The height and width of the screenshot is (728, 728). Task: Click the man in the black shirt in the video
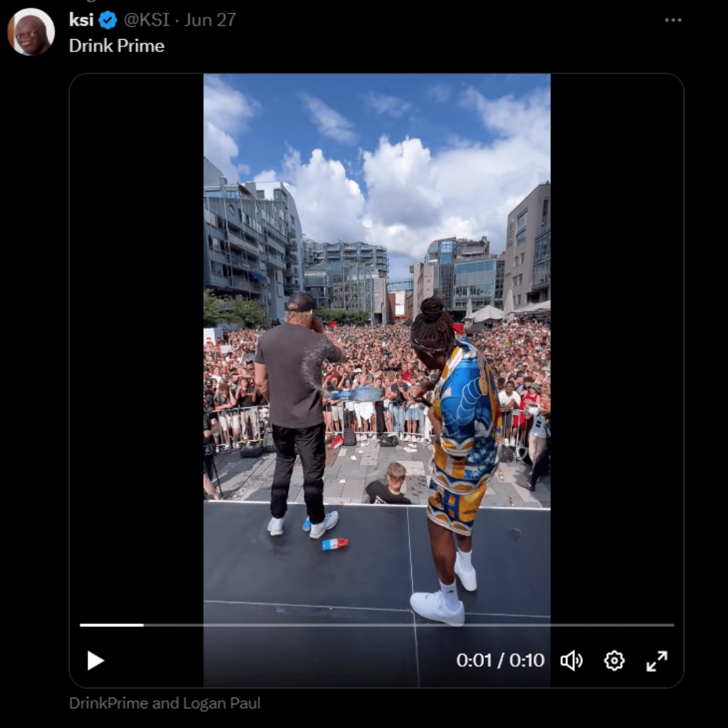click(x=297, y=413)
